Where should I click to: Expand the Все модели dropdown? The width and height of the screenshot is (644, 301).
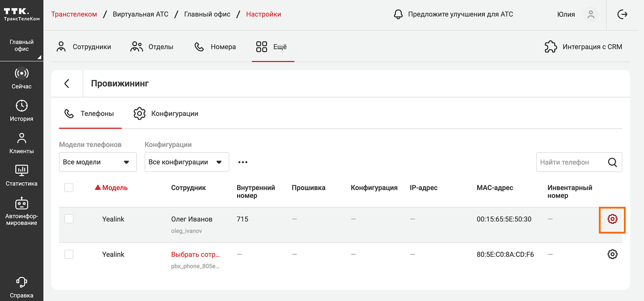(97, 162)
